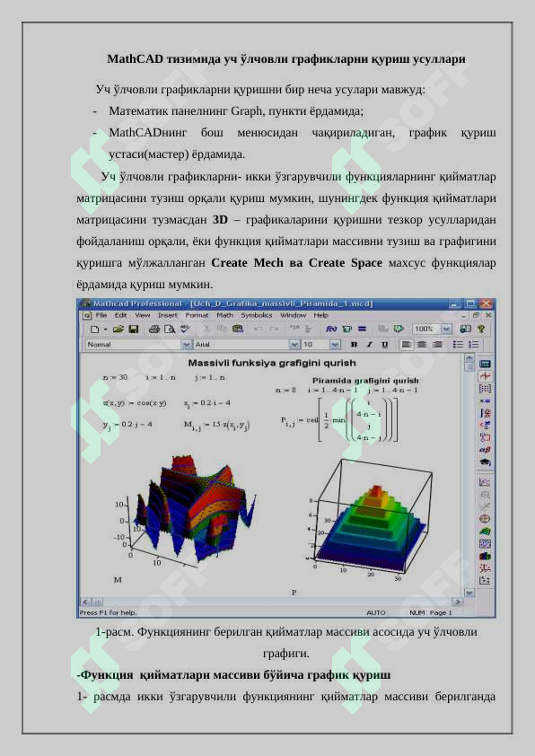Insert a Surface plot from the Graph palette
This screenshot has height=756, width=535.
pos(485,532)
